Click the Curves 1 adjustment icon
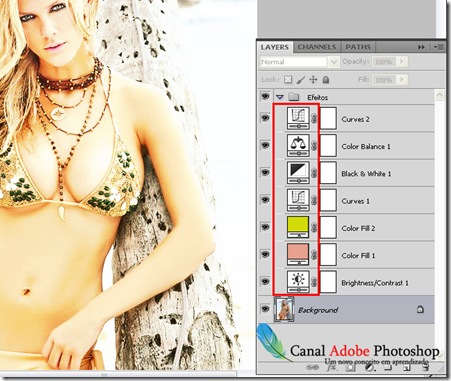Viewport: 451px width, 381px height. [298, 200]
